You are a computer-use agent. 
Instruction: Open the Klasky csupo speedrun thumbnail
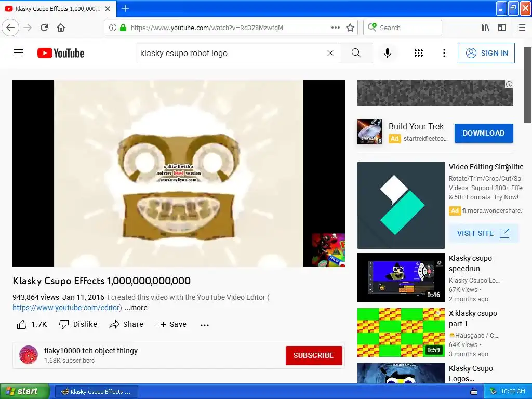tap(401, 277)
